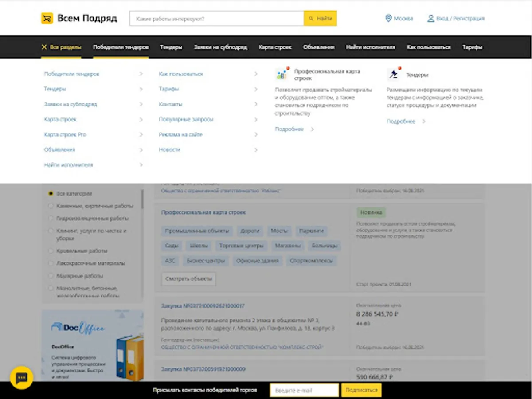Image resolution: width=532 pixels, height=399 pixels.
Task: Open Тендеры in top navigation bar
Action: point(171,47)
